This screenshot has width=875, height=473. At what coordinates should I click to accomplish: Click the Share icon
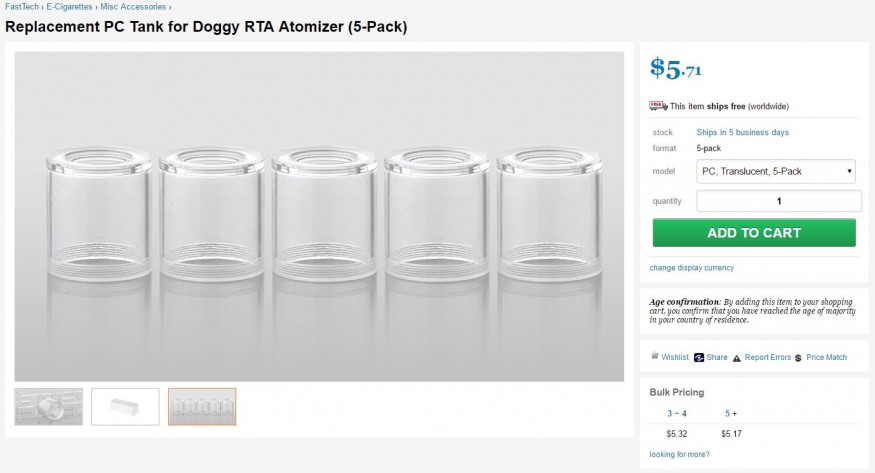point(697,357)
